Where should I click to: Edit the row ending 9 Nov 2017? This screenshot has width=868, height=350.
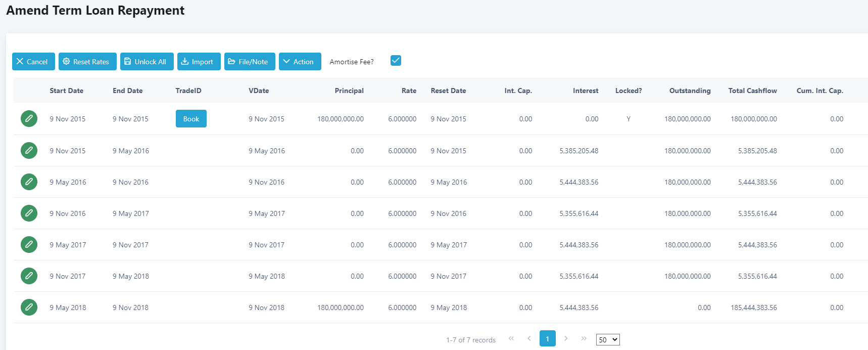pos(29,245)
